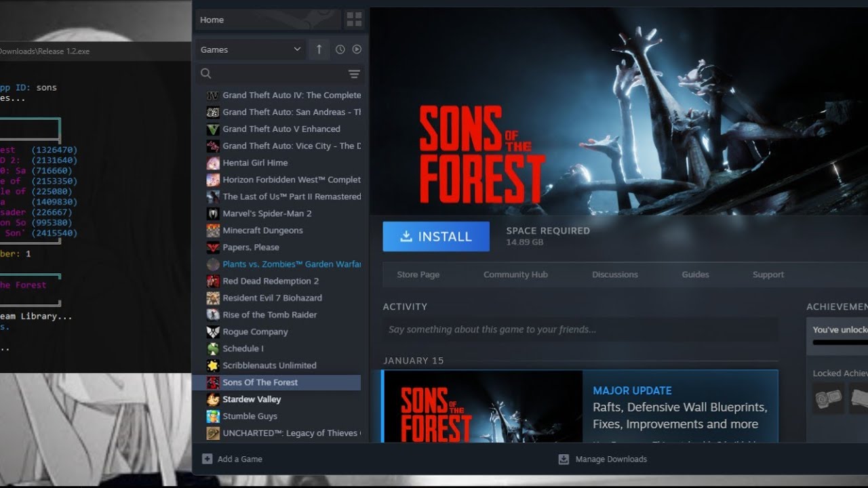Click Stardew Valley game icon
The image size is (868, 488).
(x=213, y=400)
